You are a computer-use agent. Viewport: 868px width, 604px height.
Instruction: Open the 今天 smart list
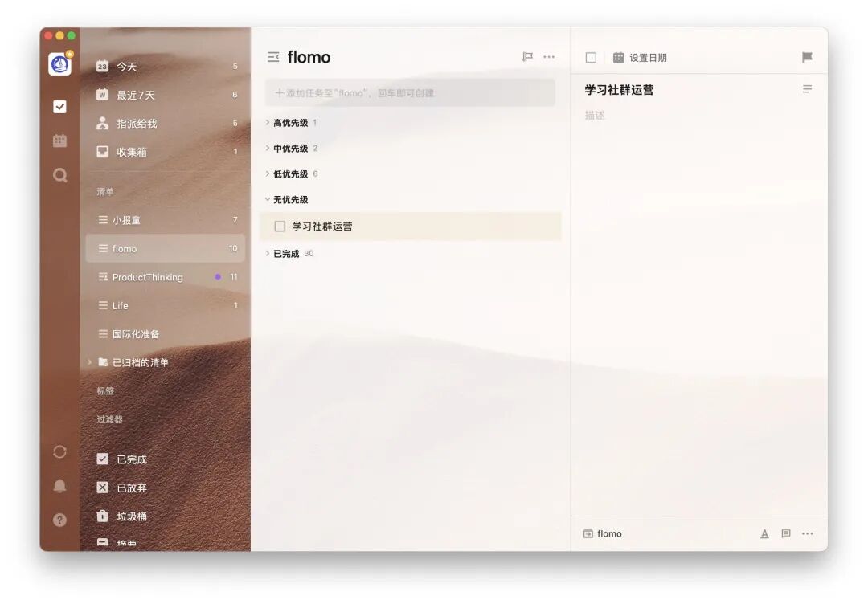point(166,67)
